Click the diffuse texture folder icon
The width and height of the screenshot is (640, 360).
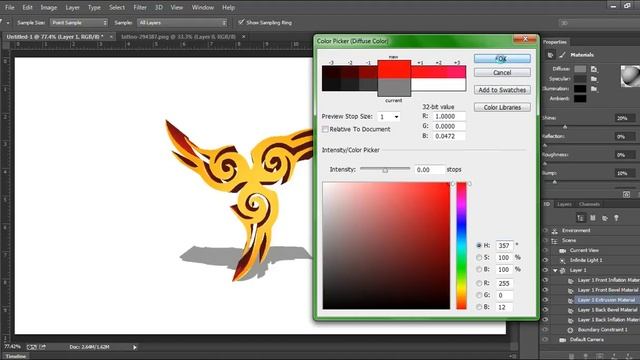(x=594, y=69)
